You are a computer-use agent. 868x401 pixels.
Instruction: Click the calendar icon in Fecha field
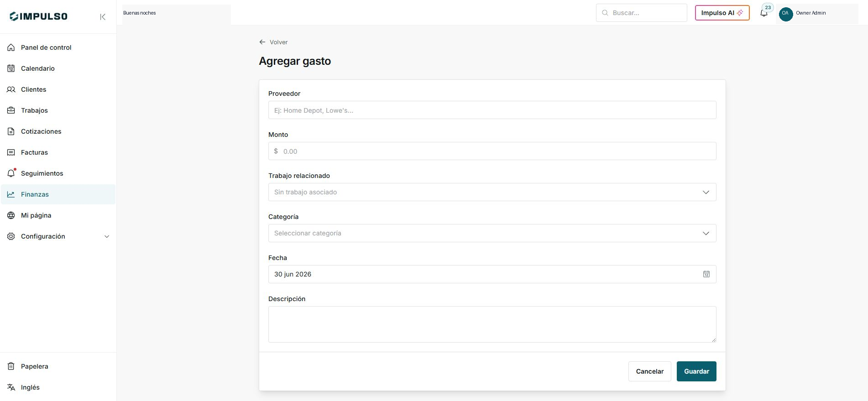(706, 274)
